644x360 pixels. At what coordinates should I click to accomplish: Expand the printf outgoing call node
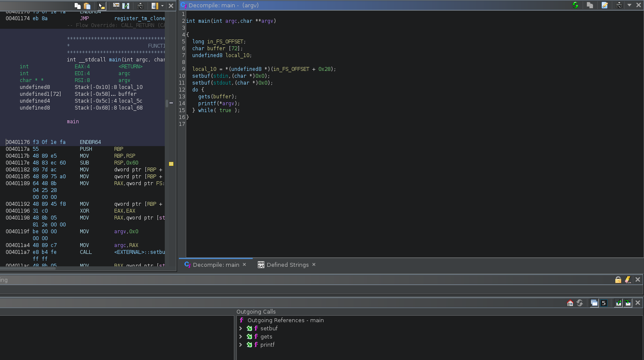(241, 345)
